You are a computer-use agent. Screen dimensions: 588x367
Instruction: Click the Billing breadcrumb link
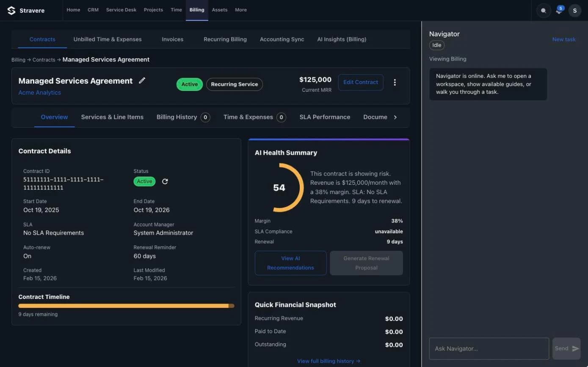[19, 60]
